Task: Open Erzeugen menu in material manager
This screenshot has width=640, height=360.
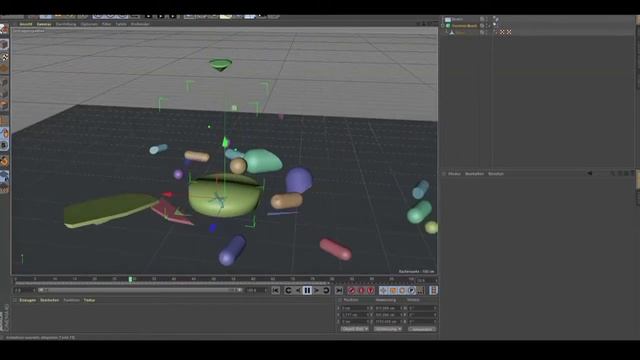Action: click(x=28, y=300)
